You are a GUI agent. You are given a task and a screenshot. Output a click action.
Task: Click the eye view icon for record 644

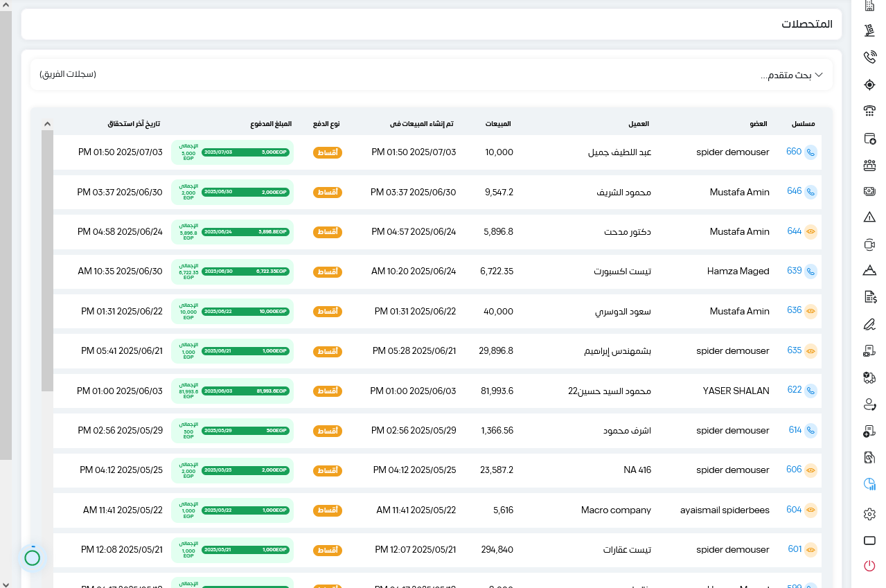pos(810,231)
